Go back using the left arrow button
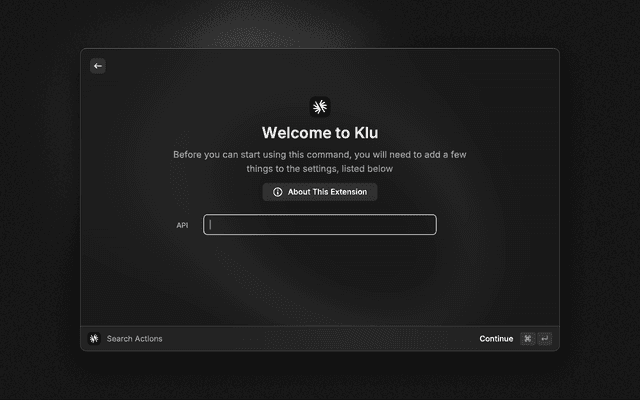Image resolution: width=640 pixels, height=400 pixels. [98, 66]
